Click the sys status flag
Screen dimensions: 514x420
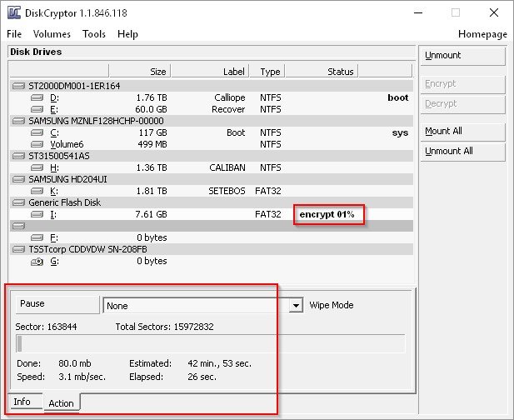point(400,133)
